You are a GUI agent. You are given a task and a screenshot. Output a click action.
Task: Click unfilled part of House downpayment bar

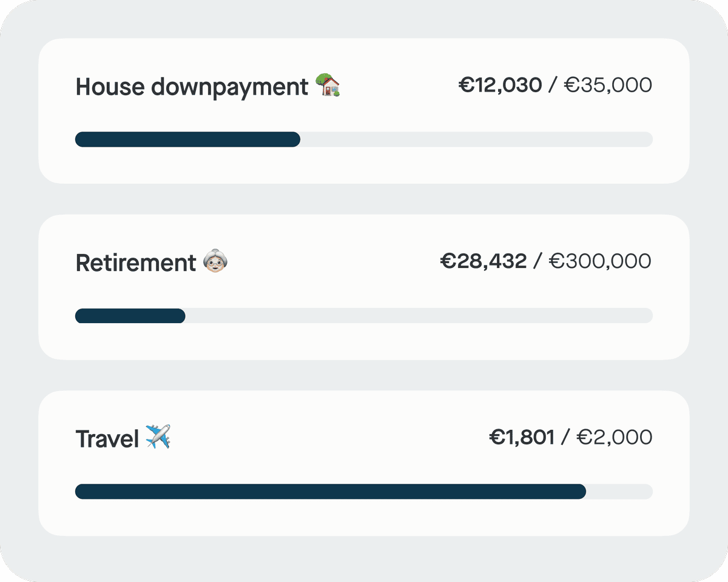(476, 139)
